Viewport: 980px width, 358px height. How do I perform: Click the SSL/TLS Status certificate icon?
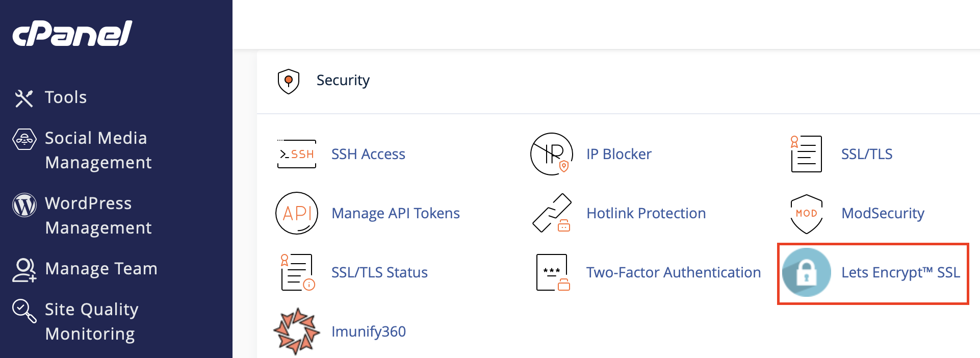tap(298, 272)
